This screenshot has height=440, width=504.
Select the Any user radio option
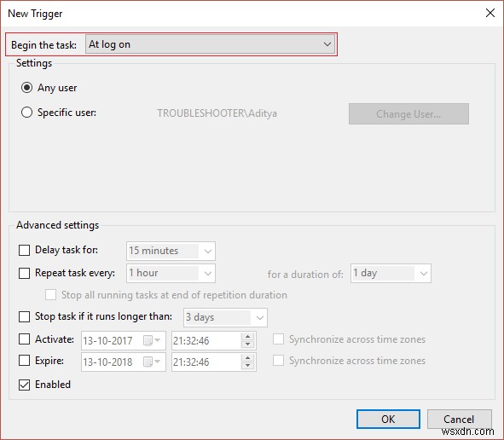click(26, 88)
